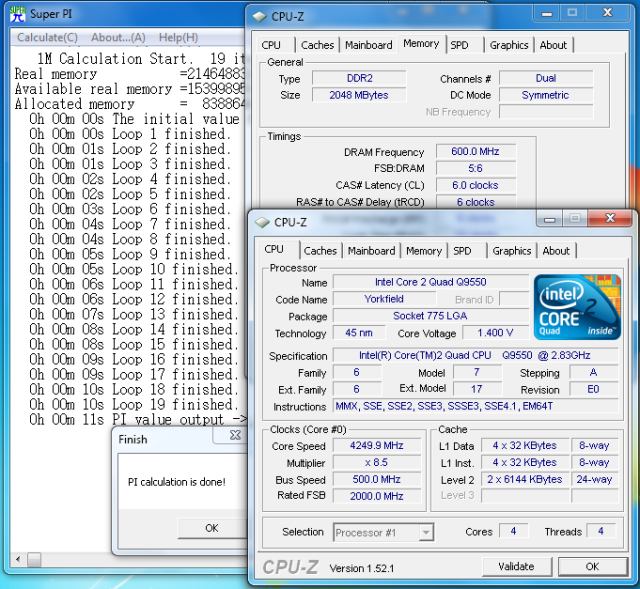Switch to Mainboard tab in front CPU-Z window
The image size is (640, 589).
(371, 251)
